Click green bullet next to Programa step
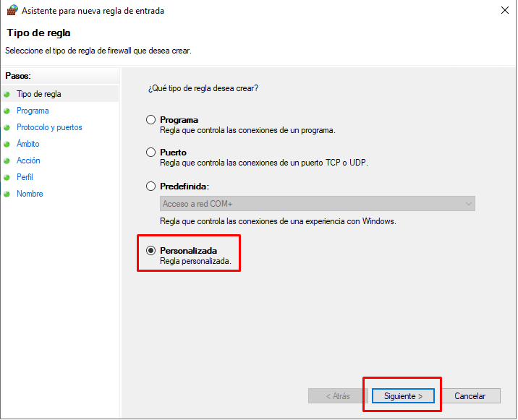The height and width of the screenshot is (420, 518). 7,111
